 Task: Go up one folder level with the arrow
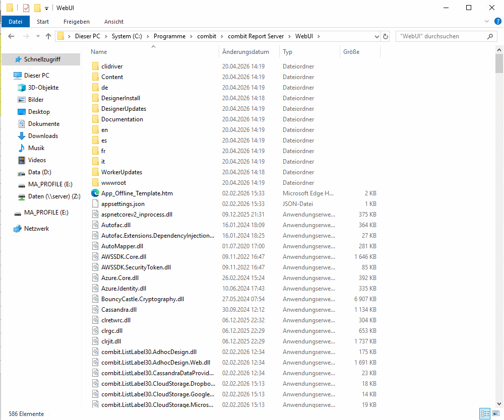(48, 36)
